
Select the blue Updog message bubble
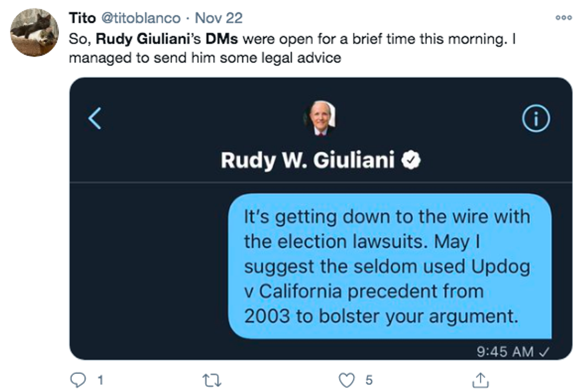click(x=389, y=266)
